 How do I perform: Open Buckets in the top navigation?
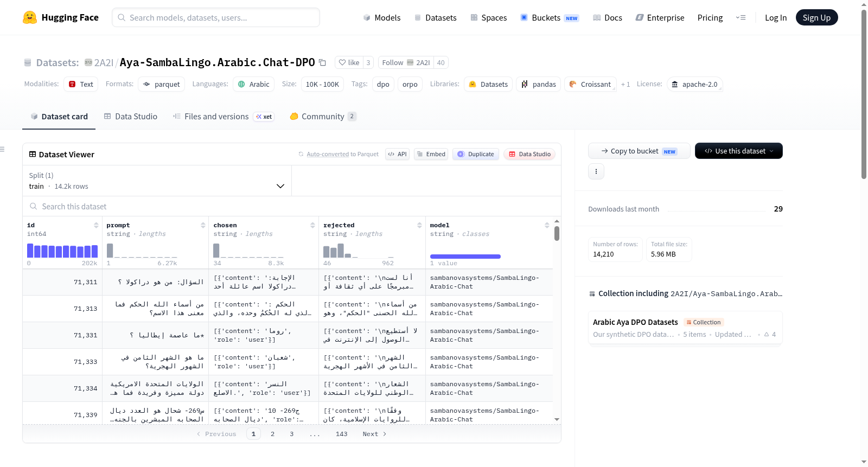click(x=550, y=17)
